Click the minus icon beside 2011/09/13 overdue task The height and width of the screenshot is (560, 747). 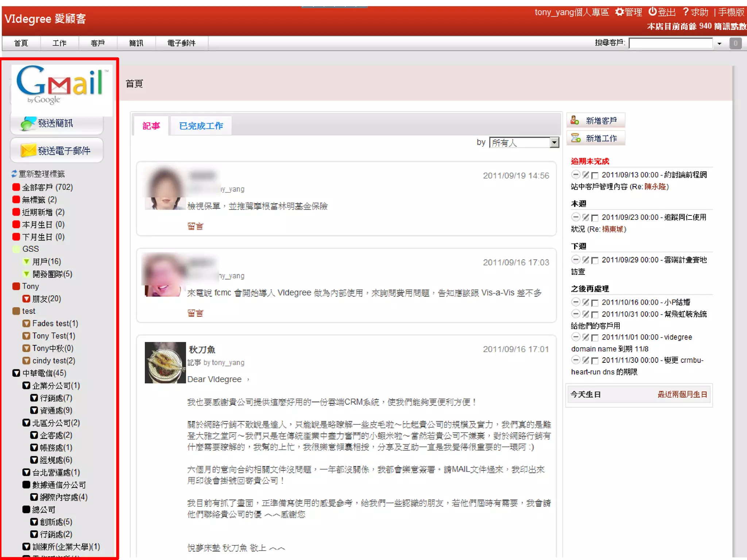pos(576,175)
